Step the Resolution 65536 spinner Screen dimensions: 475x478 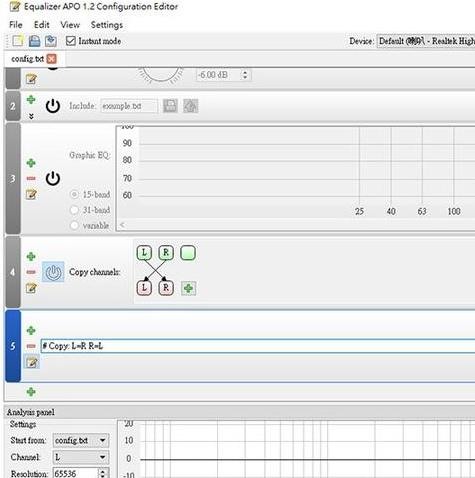103,473
